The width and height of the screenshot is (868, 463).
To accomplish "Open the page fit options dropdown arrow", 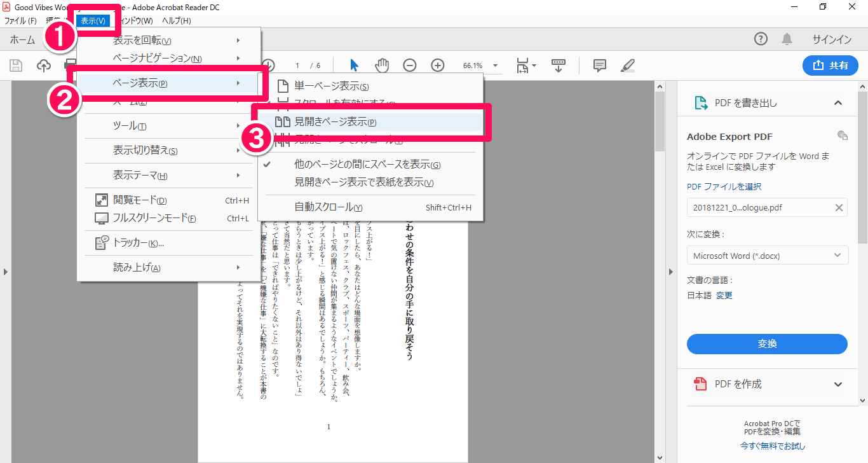I will pyautogui.click(x=534, y=66).
